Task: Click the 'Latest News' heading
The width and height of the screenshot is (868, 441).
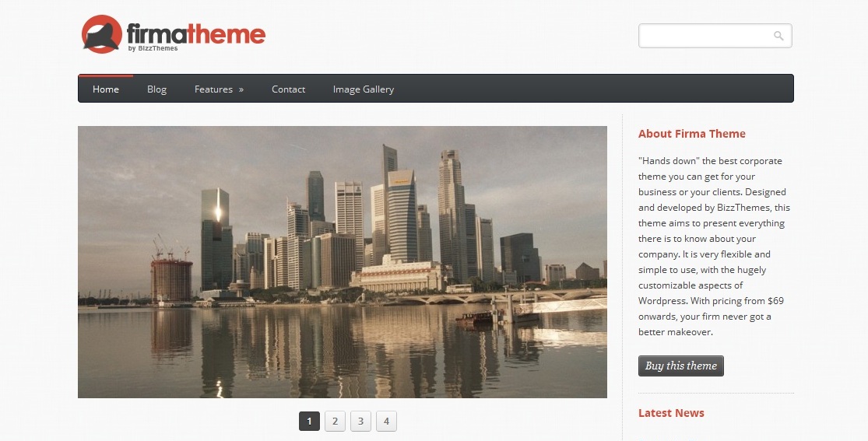Action: pos(671,413)
